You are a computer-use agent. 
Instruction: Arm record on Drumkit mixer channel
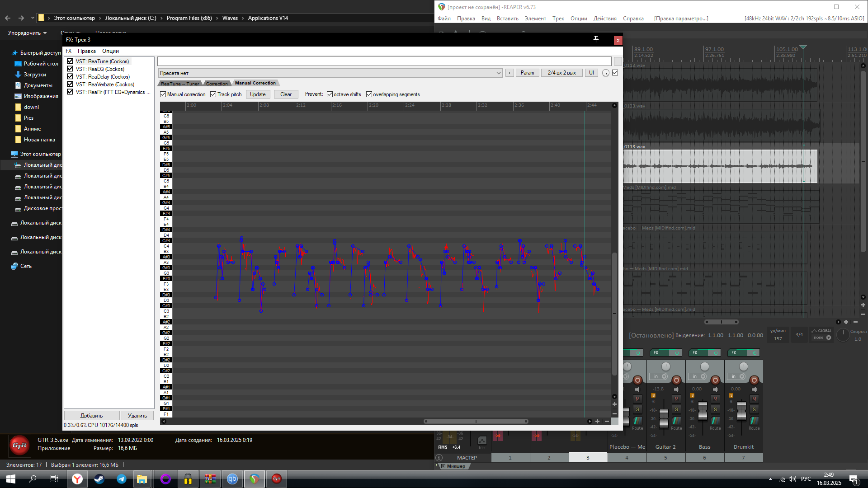754,380
